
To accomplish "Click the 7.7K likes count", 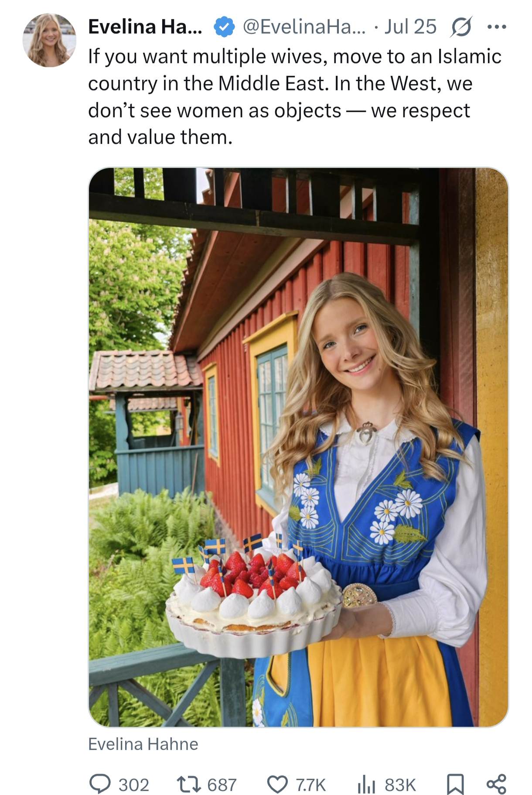I will point(311,785).
